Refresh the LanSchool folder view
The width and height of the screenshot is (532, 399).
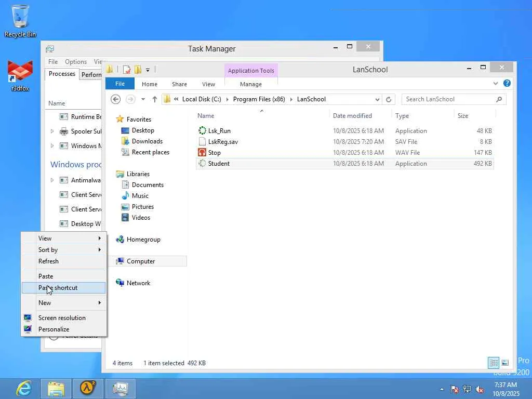click(389, 99)
